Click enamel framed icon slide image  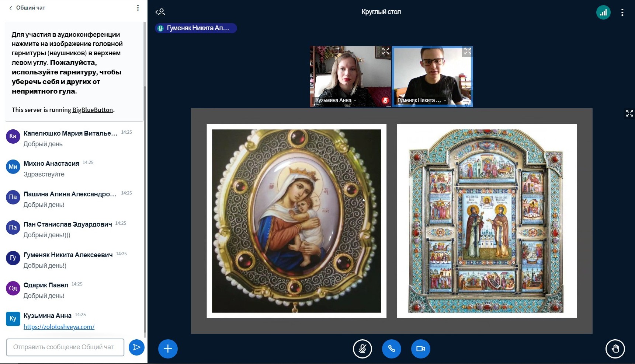[487, 221]
